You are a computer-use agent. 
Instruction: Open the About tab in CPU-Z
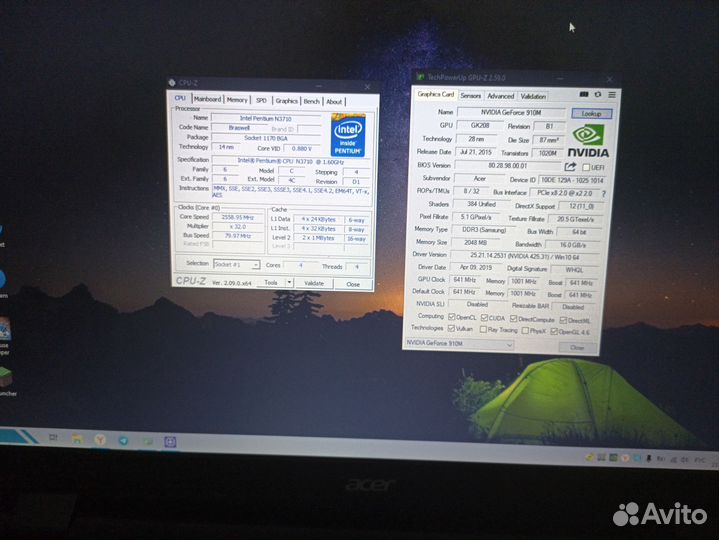coord(334,102)
